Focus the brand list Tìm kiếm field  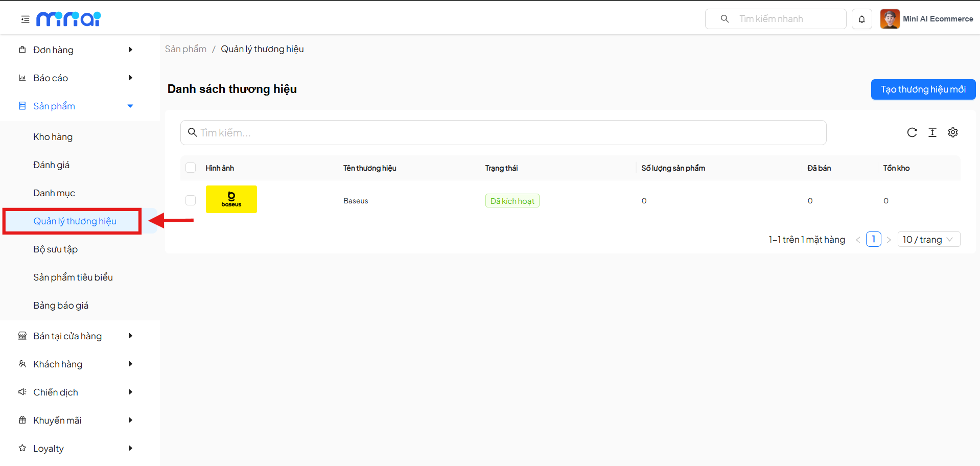[x=503, y=133]
